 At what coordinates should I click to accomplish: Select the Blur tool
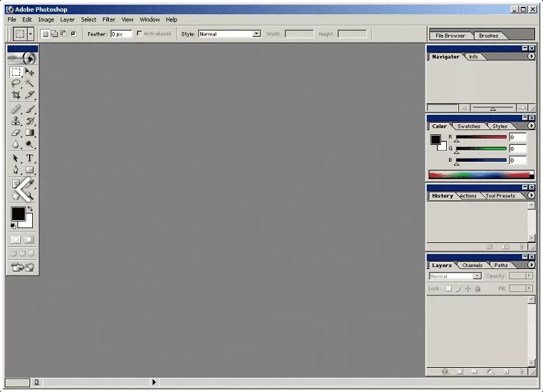coord(16,144)
